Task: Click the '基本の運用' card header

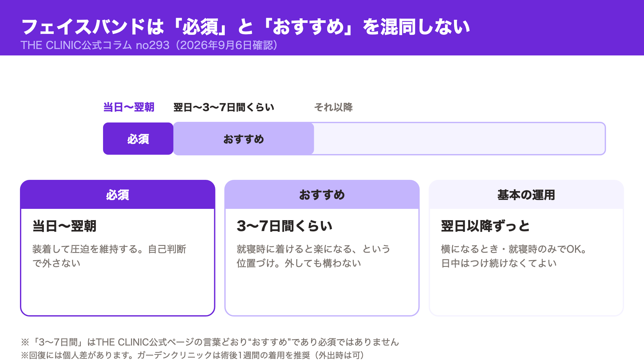Action: 526,195
